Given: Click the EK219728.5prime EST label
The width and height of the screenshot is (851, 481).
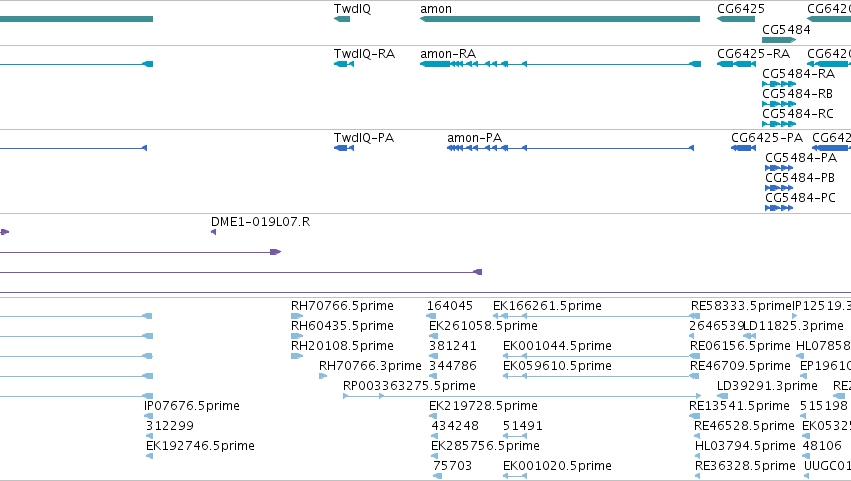Looking at the screenshot, I should [483, 406].
